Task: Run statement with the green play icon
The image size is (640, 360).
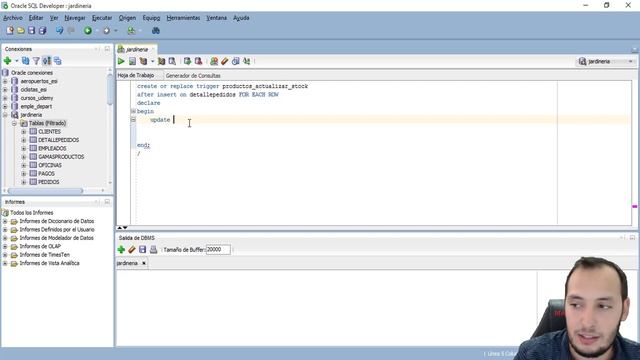Action: click(x=121, y=61)
